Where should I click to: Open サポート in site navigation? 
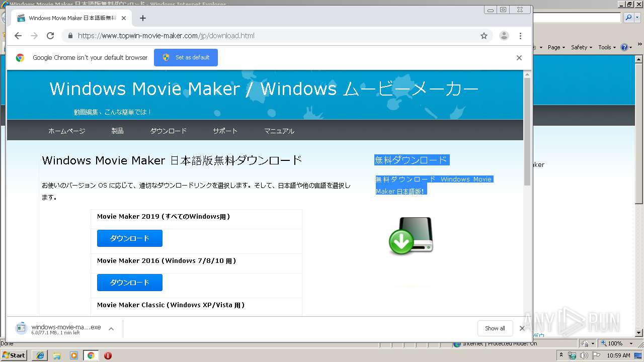click(225, 131)
